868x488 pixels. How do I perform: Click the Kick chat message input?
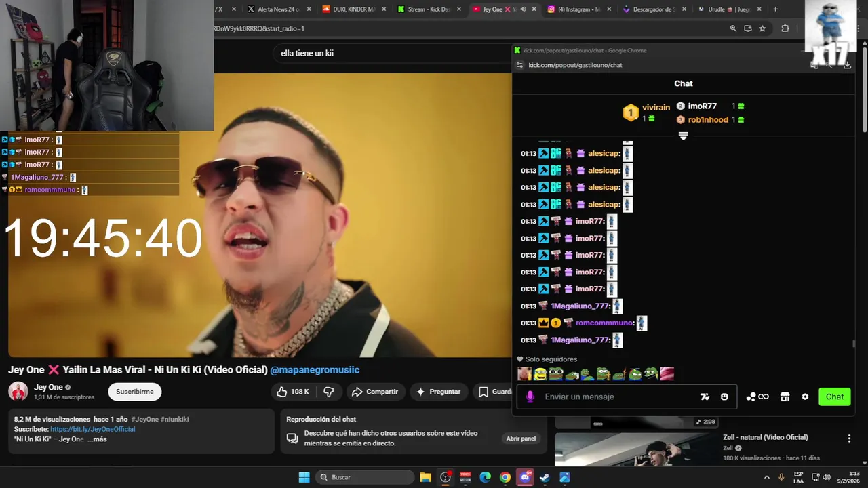click(x=618, y=396)
